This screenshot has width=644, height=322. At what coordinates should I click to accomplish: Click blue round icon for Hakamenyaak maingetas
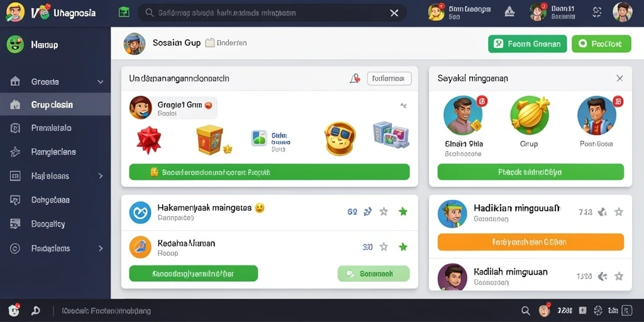[140, 213]
